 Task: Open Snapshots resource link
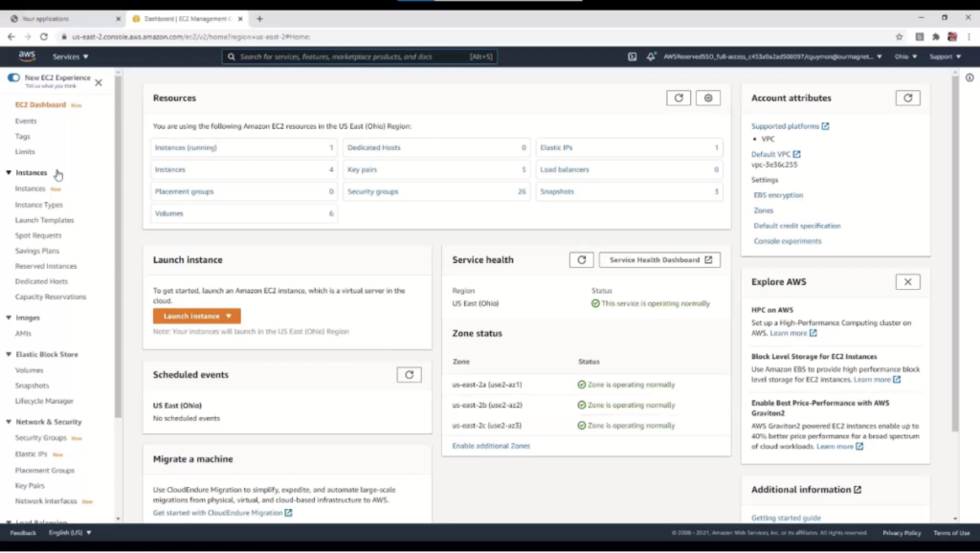tap(557, 192)
